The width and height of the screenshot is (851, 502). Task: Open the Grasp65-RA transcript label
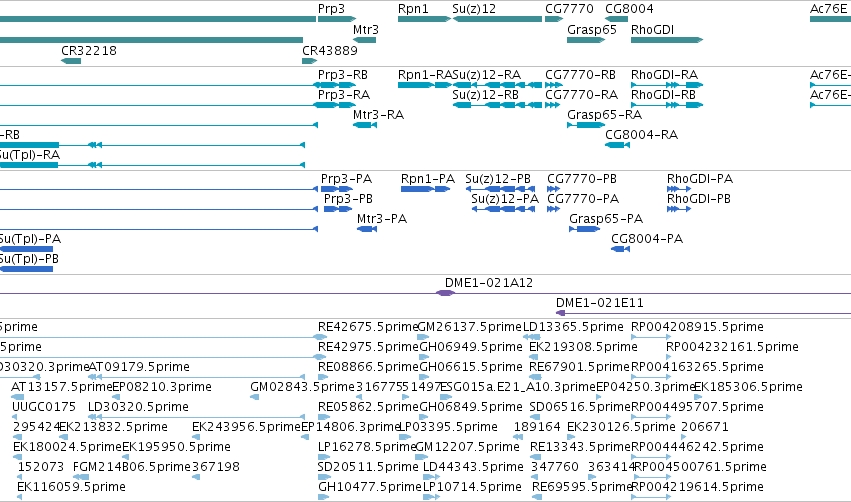[x=604, y=115]
